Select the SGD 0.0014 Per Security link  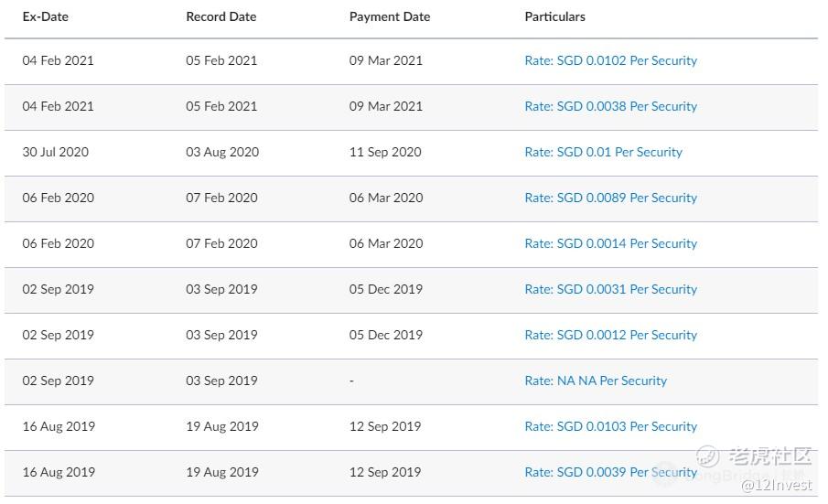(x=610, y=243)
